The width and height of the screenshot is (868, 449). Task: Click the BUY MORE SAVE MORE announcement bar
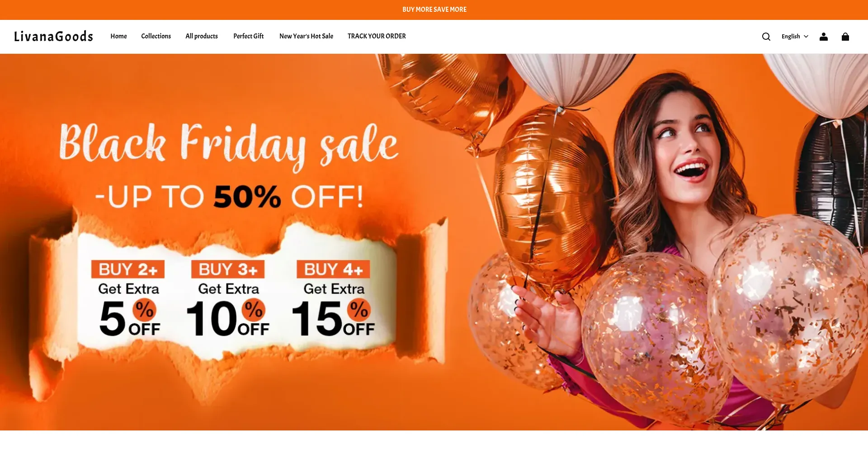(434, 9)
